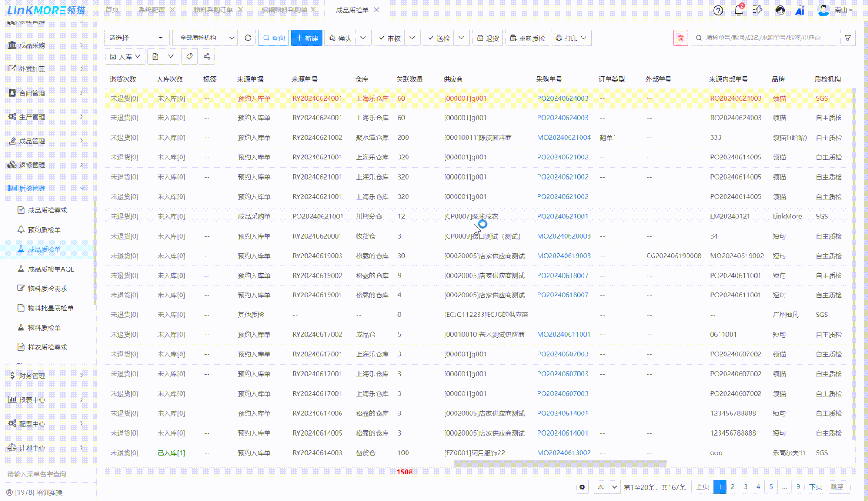This screenshot has height=501, width=868.
Task: Open the filter funnel icon
Action: pos(847,38)
